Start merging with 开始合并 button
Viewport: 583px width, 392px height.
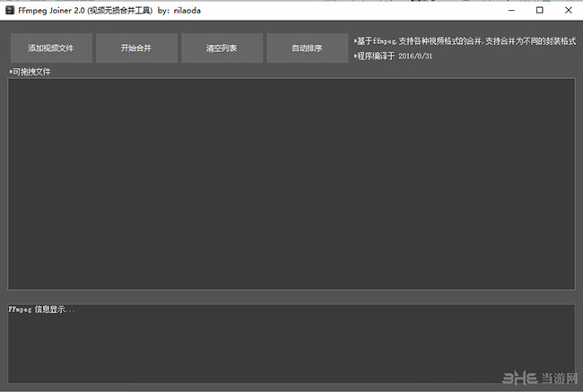136,48
